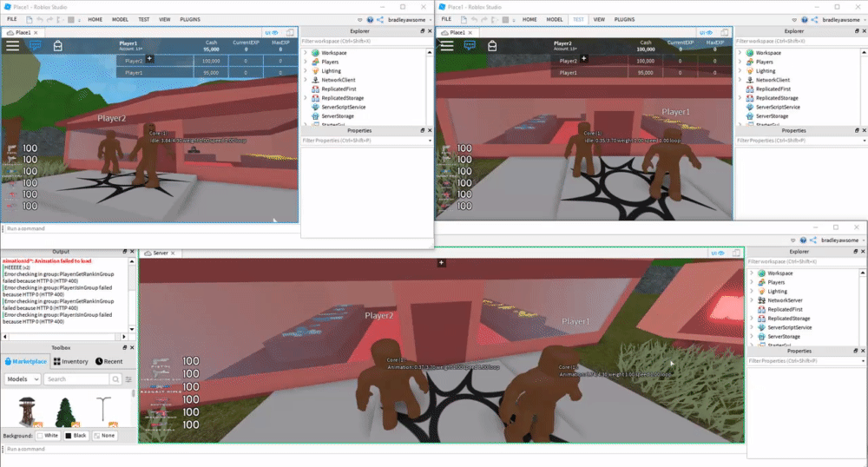
Task: Focus the Explorer filter field in the left window
Action: click(x=366, y=41)
